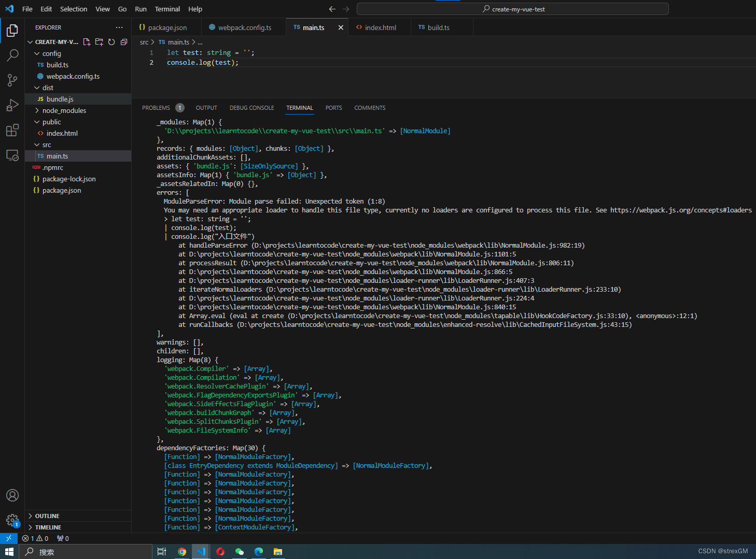The width and height of the screenshot is (756, 559).
Task: Open the Search view in activity bar
Action: [12, 55]
